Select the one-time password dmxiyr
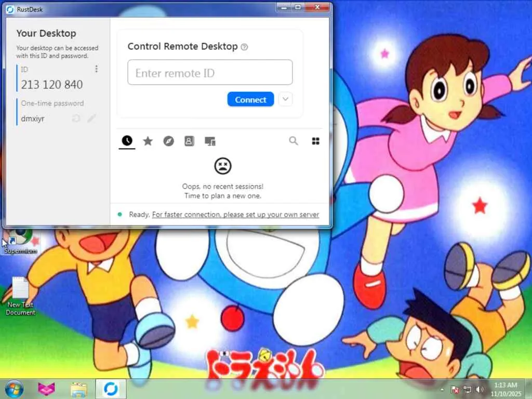532x399 pixels. click(x=33, y=119)
